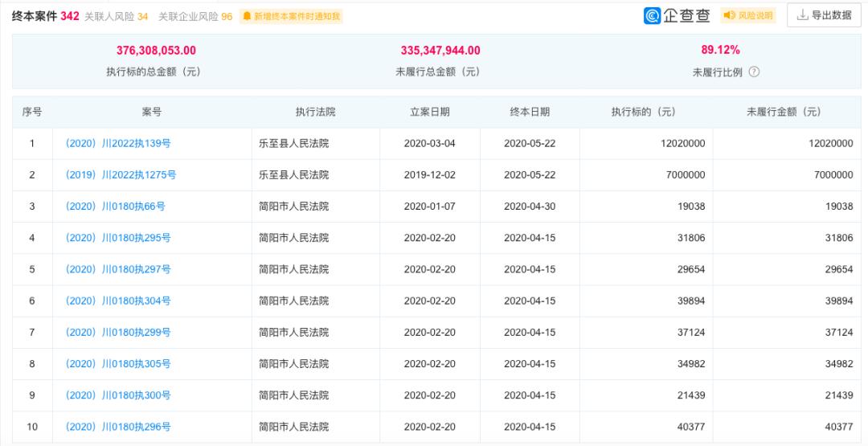Switch to the 关联人风险 34 tab
Viewport: 868px width, 446px height.
tap(116, 16)
